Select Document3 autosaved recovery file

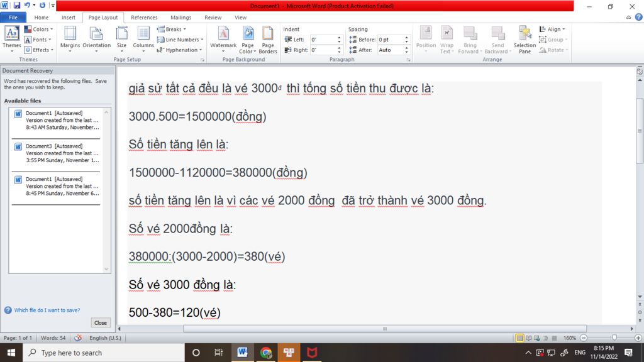coord(56,153)
